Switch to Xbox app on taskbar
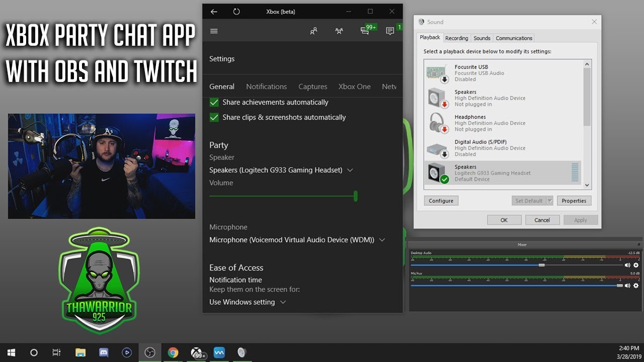Screen dimensions: 644x362 (196, 352)
